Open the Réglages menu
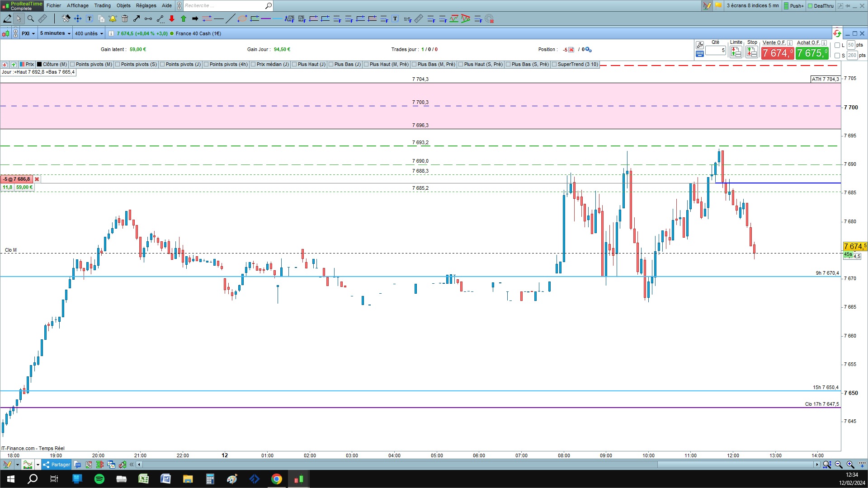 pos(146,5)
